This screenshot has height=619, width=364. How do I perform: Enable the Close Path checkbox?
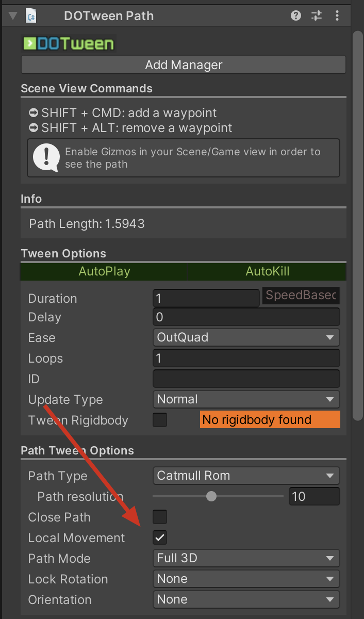(x=160, y=517)
